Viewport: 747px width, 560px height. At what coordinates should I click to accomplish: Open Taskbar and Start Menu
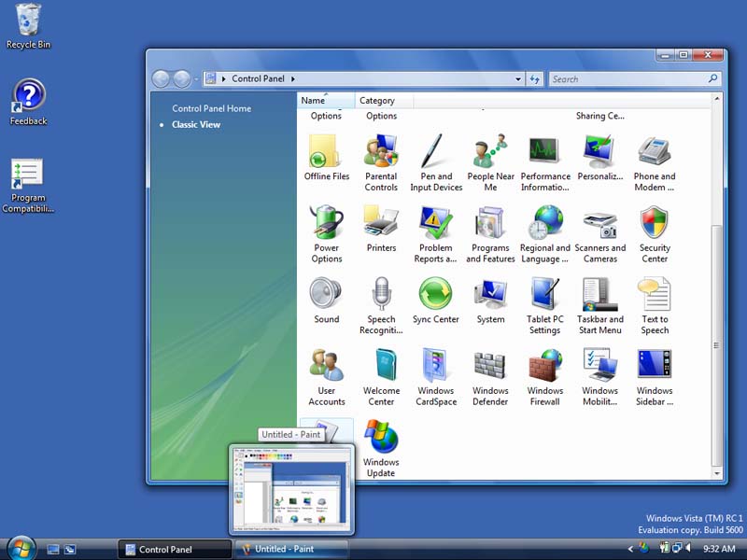(x=599, y=306)
